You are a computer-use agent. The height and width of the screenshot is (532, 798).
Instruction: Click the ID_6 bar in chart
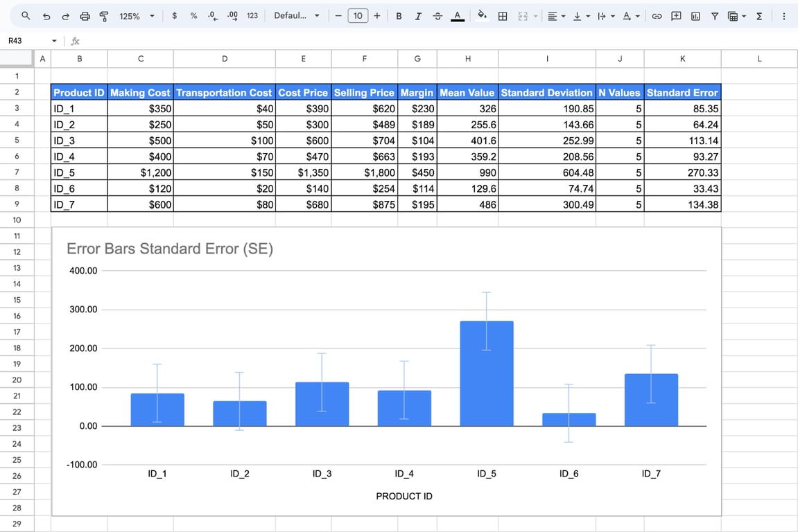[x=569, y=420]
